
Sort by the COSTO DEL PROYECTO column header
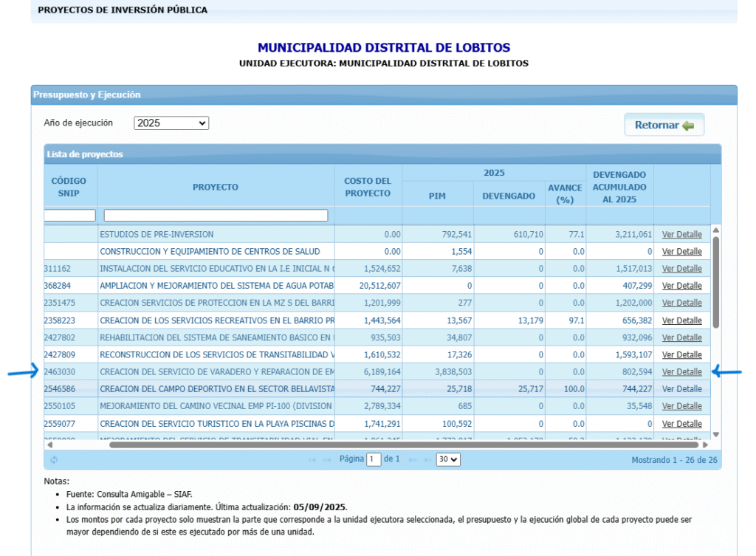tap(368, 187)
